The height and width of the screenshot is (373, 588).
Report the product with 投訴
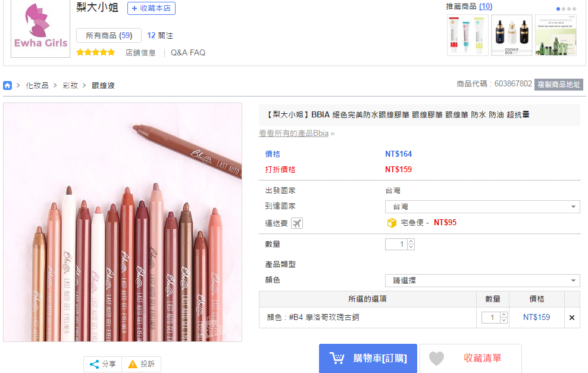(x=142, y=364)
